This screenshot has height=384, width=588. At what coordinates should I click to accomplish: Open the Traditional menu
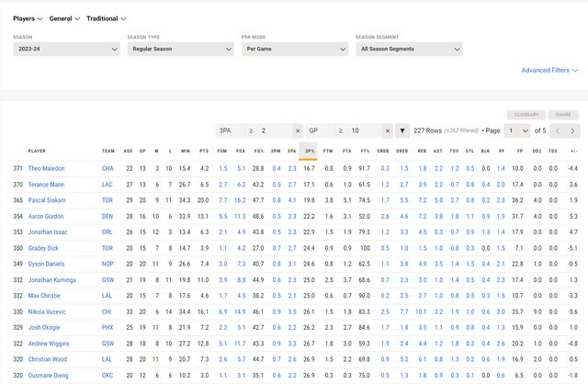[x=107, y=18]
